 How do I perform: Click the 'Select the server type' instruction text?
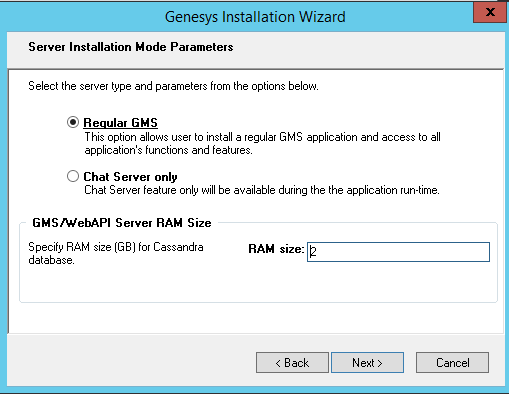[173, 86]
